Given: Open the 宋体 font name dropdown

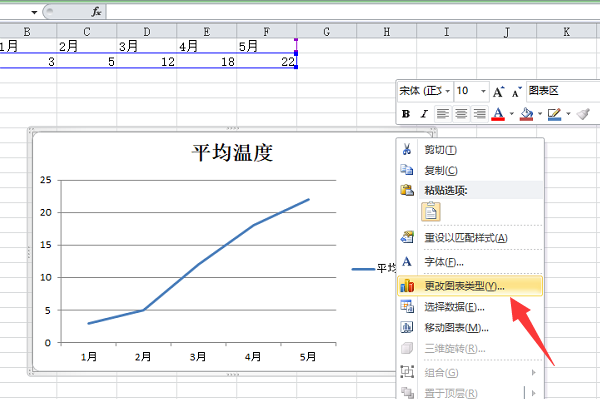Looking at the screenshot, I should (447, 91).
